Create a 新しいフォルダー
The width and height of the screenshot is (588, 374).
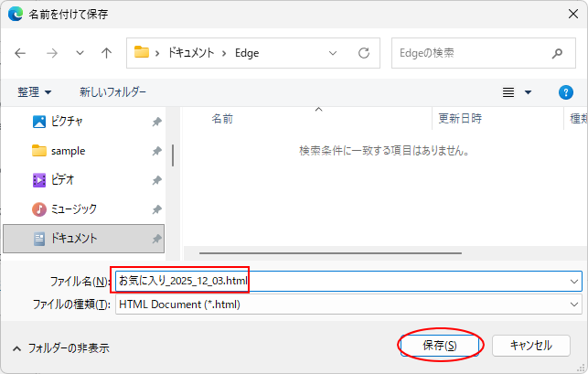(112, 92)
